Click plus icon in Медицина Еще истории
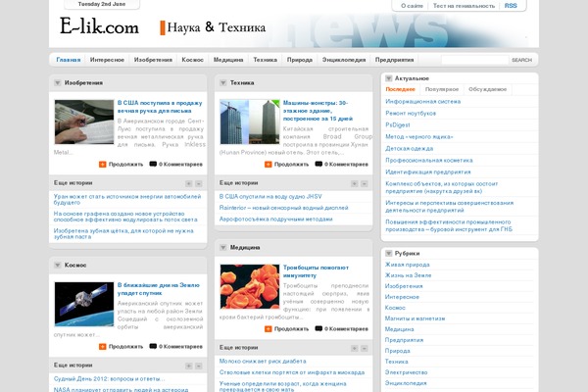588x392 pixels. 355,349
